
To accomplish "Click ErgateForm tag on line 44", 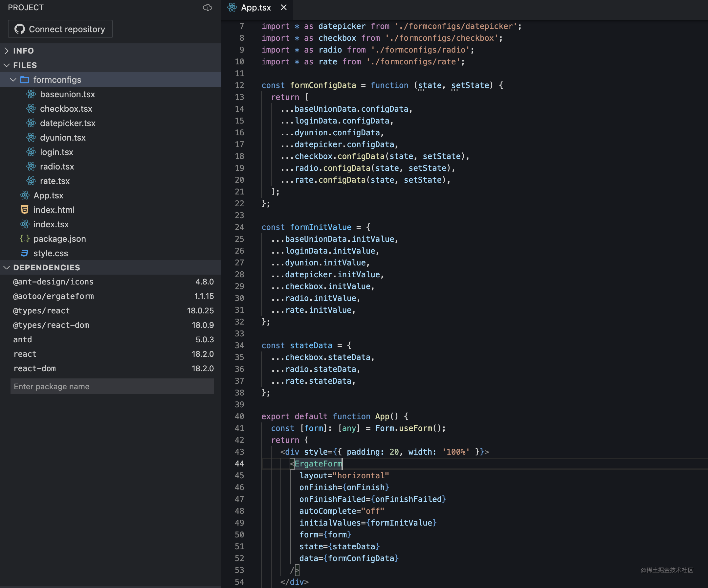I will click(x=318, y=464).
